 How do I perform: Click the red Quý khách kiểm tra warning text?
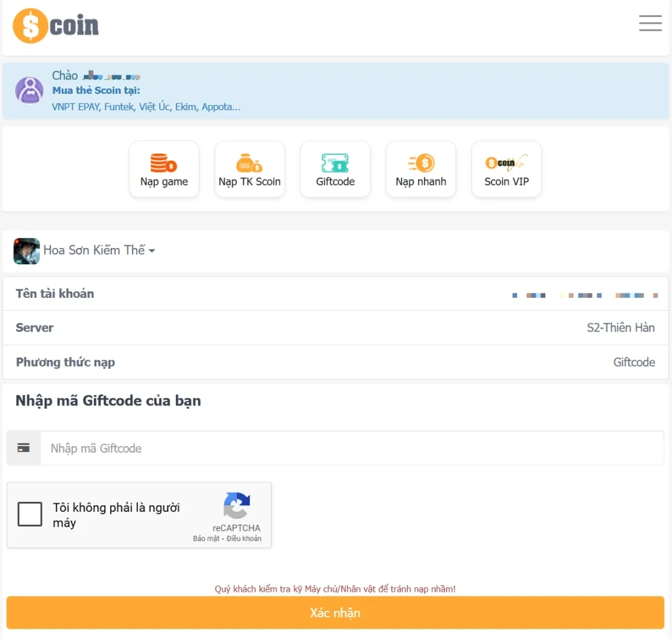tap(335, 589)
